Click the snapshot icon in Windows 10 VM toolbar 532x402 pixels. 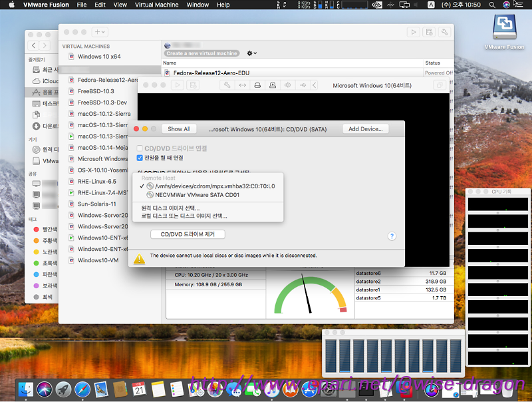pos(193,85)
